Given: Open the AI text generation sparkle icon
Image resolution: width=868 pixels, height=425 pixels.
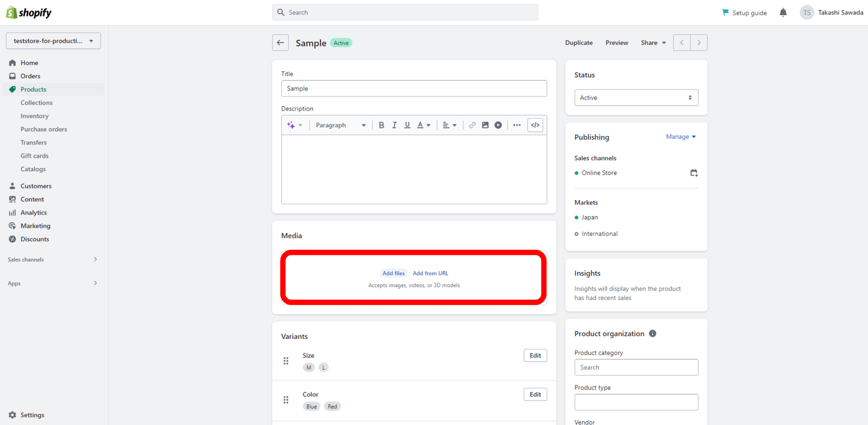Looking at the screenshot, I should (291, 125).
